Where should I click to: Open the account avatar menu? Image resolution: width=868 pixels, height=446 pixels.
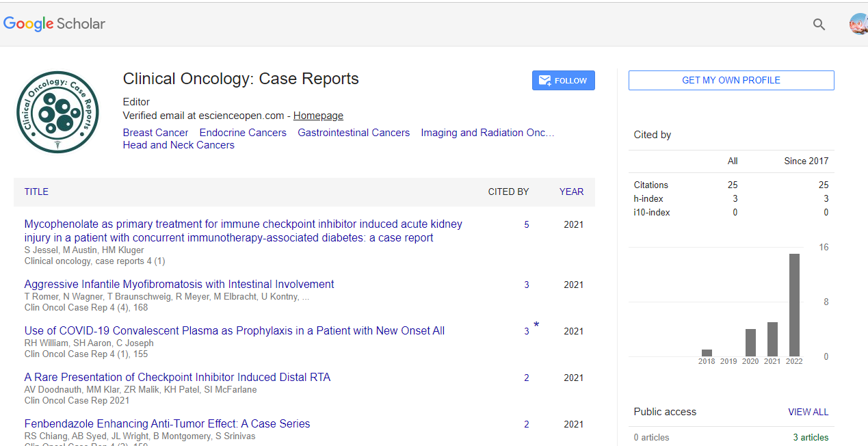point(858,25)
